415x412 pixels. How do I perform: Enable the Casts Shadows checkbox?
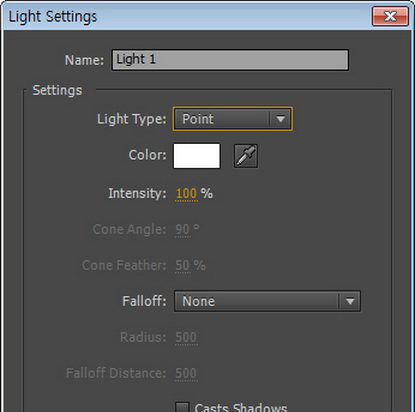[182, 407]
